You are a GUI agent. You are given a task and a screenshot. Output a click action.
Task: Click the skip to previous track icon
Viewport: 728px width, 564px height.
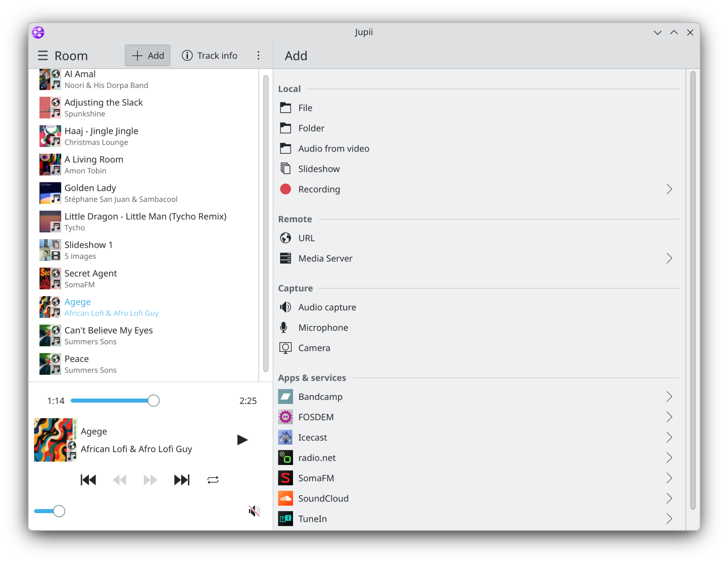tap(88, 480)
